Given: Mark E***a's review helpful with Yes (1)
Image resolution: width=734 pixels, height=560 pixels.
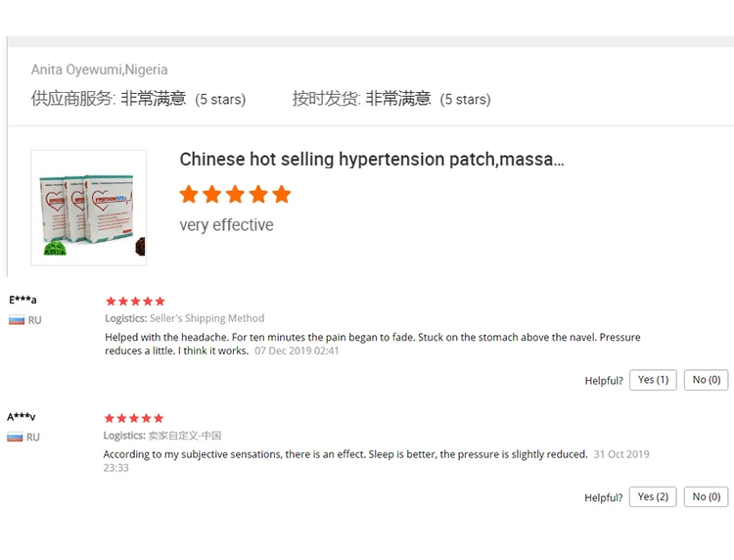Looking at the screenshot, I should point(653,380).
